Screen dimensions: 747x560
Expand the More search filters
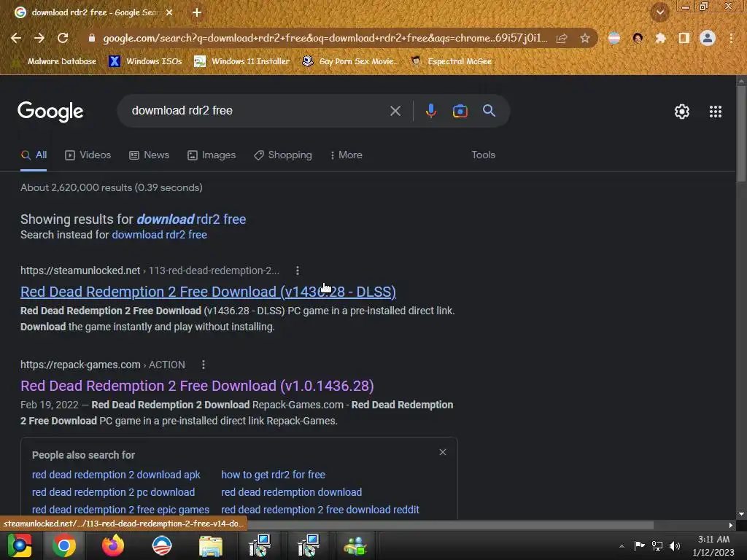click(x=347, y=155)
